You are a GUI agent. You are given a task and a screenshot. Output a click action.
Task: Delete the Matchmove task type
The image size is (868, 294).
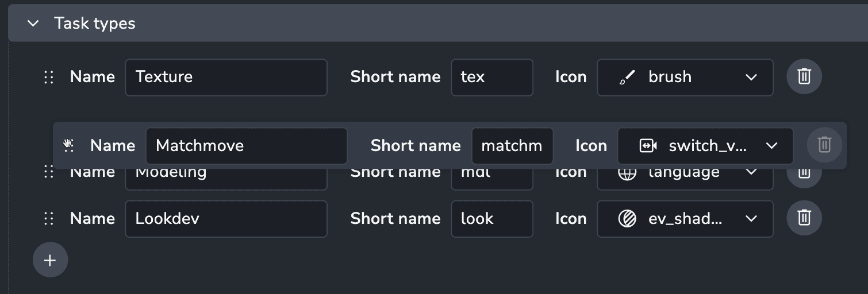click(824, 145)
